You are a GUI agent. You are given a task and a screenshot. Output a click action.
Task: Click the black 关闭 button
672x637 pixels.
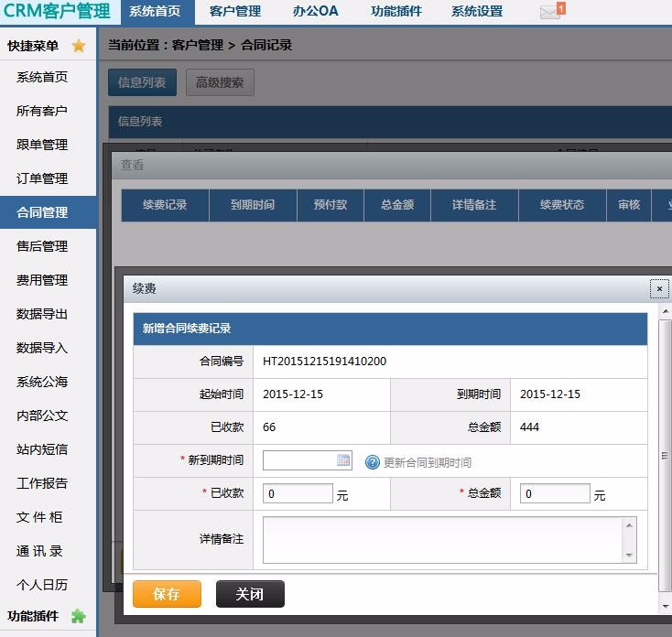click(x=250, y=594)
